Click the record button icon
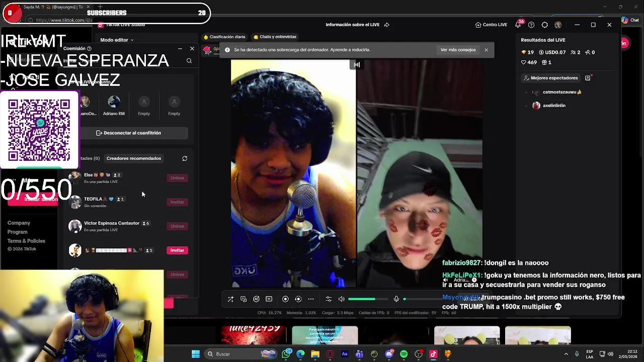Screen dimensions: 644x362 [x=285, y=299]
